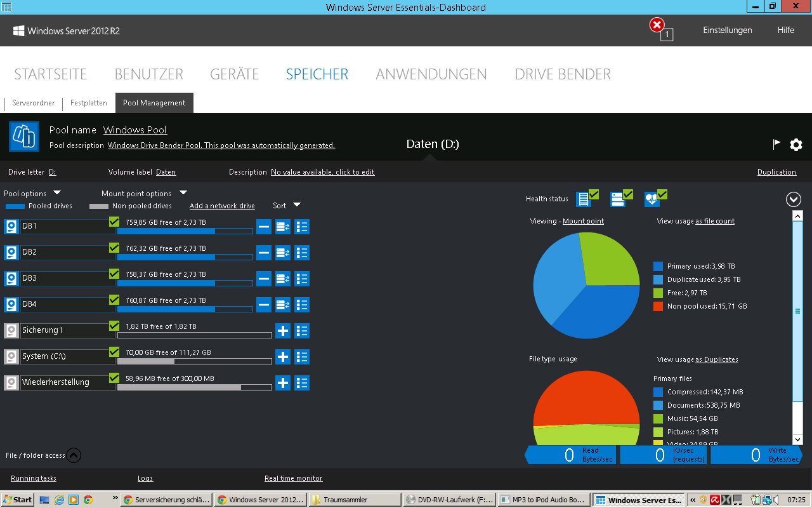
Task: Open the details list icon for DB4
Action: [302, 305]
